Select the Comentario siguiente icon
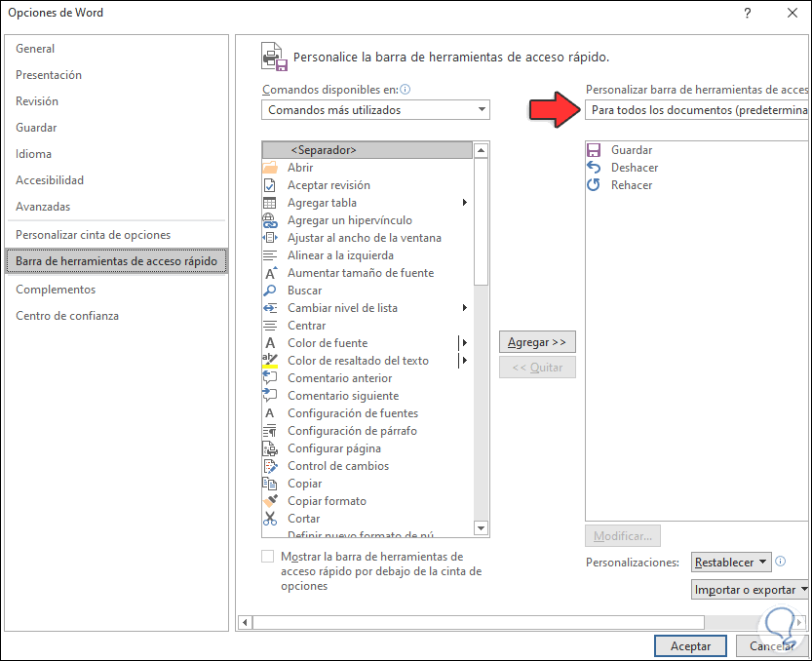This screenshot has width=812, height=661. [270, 395]
